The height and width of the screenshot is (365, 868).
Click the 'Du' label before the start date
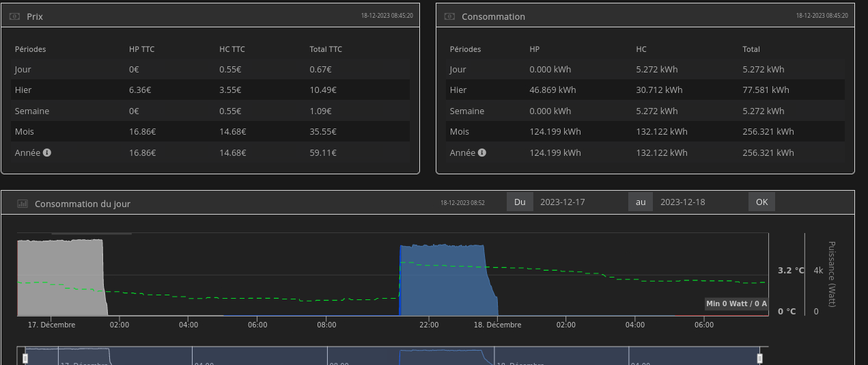(520, 202)
